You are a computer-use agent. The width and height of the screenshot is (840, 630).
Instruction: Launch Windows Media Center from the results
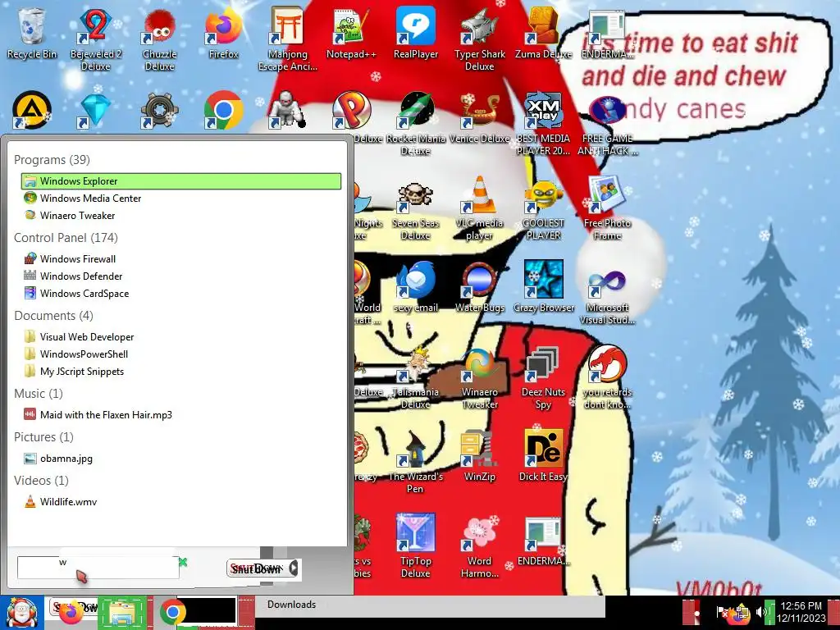[x=181, y=199]
